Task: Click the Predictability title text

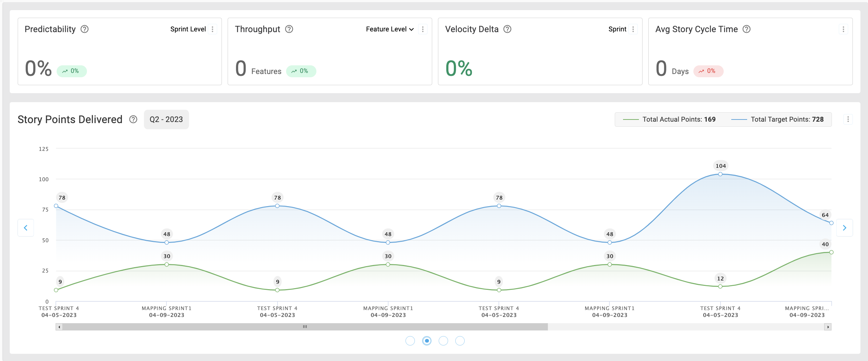Action: [x=50, y=29]
